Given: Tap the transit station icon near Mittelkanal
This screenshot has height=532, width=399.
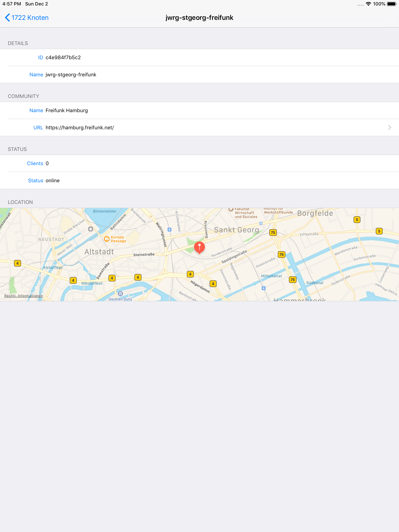Looking at the screenshot, I should (x=264, y=288).
